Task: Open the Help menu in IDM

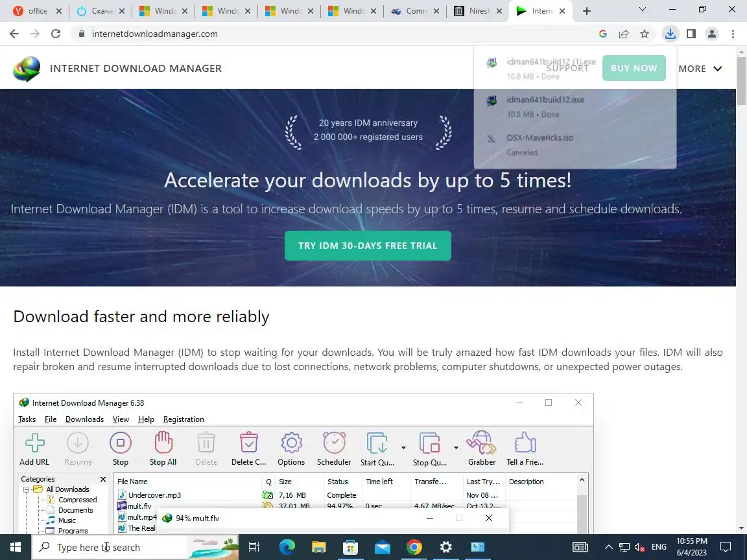Action: coord(147,419)
